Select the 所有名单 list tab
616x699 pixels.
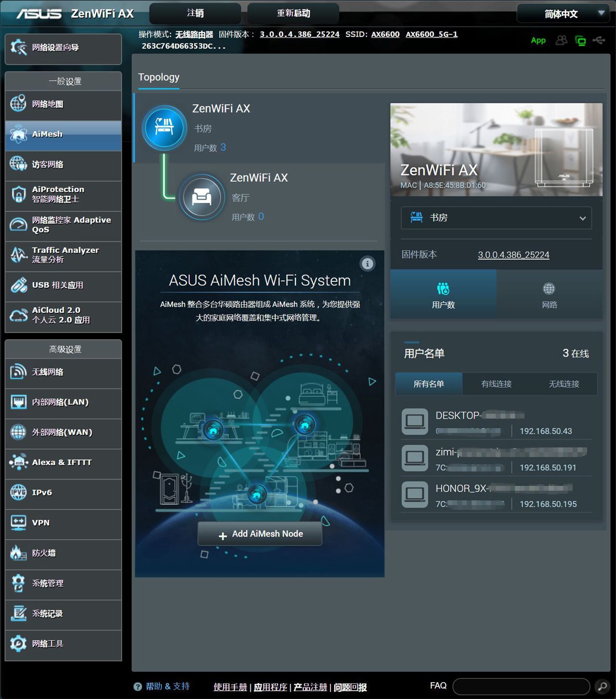(x=429, y=384)
